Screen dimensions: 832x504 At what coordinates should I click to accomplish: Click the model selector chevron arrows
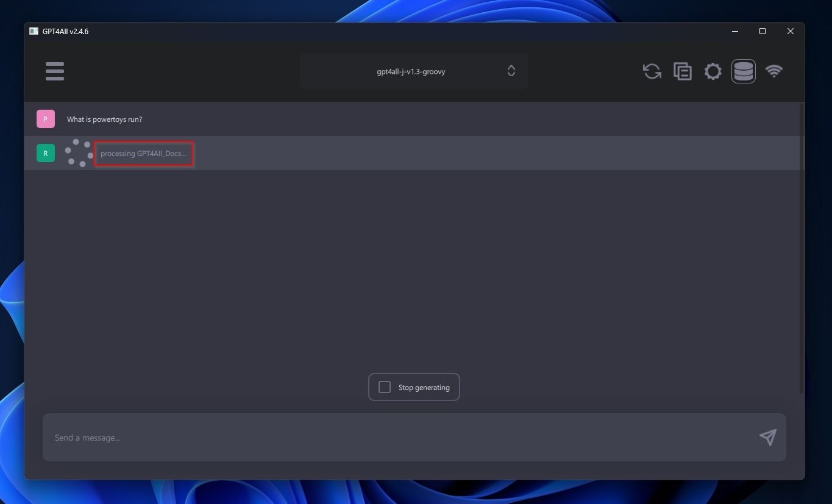(511, 71)
